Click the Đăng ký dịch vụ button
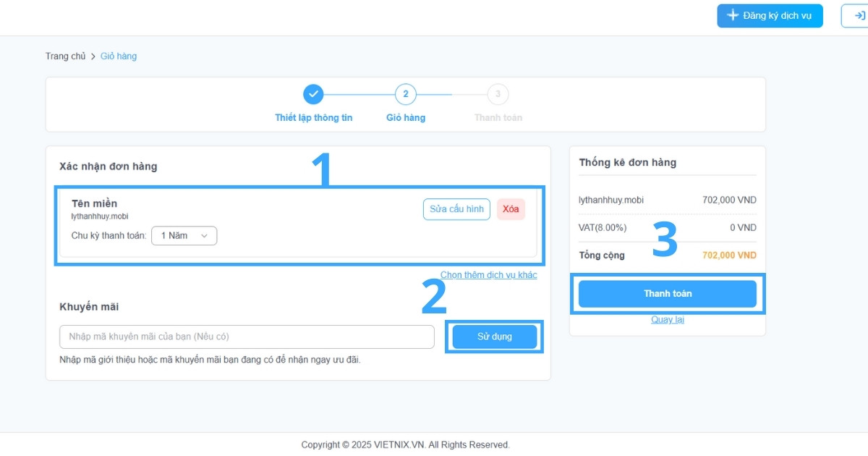This screenshot has height=456, width=868. tap(770, 16)
